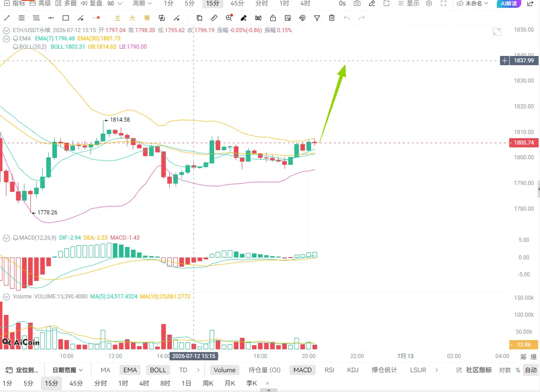
Task: Toggle the MACD sub-indicator chip
Action: click(x=303, y=370)
